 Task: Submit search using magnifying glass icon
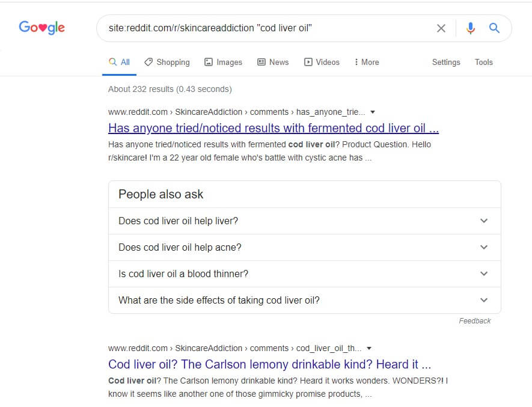tap(494, 28)
